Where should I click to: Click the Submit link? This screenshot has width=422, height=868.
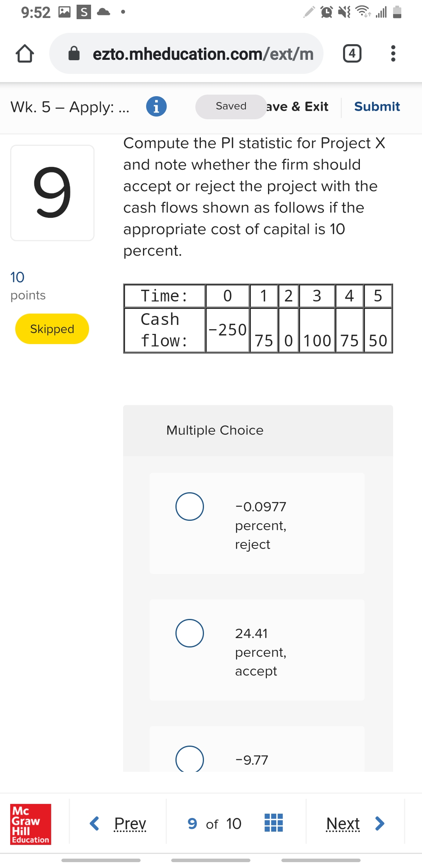click(377, 106)
